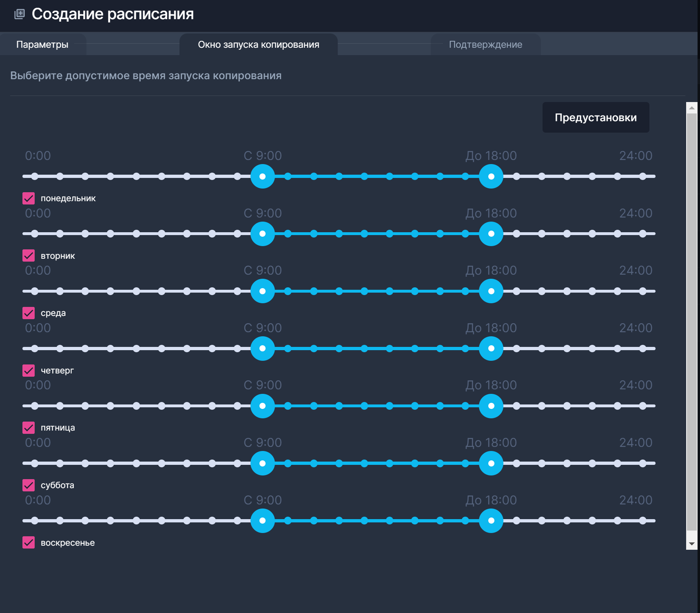
Task: Click the Monday slider end handle at 18:00
Action: click(x=491, y=176)
